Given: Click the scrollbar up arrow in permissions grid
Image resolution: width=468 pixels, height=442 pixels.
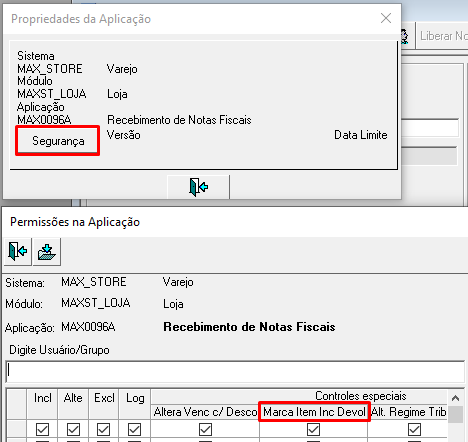Looking at the screenshot, I should (x=455, y=398).
